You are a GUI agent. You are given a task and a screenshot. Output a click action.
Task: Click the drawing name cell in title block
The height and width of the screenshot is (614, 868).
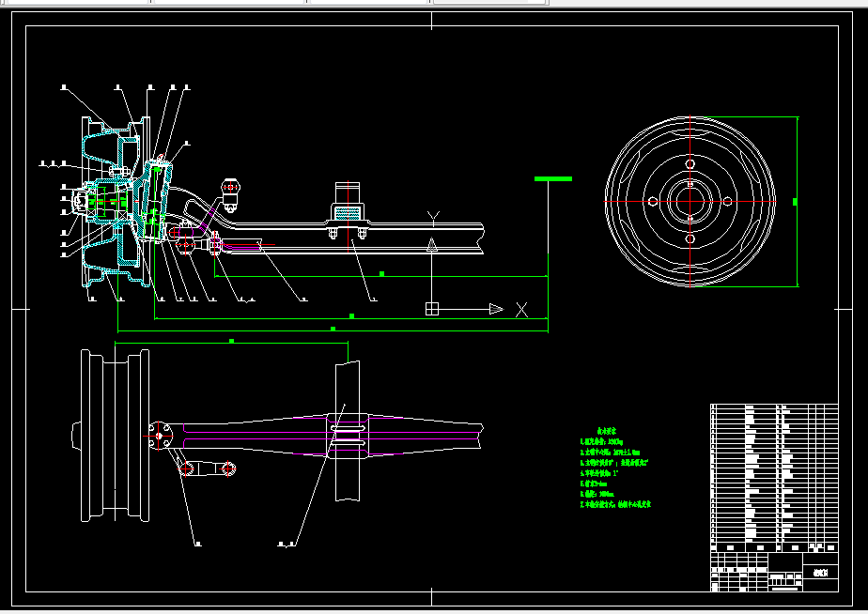point(820,573)
